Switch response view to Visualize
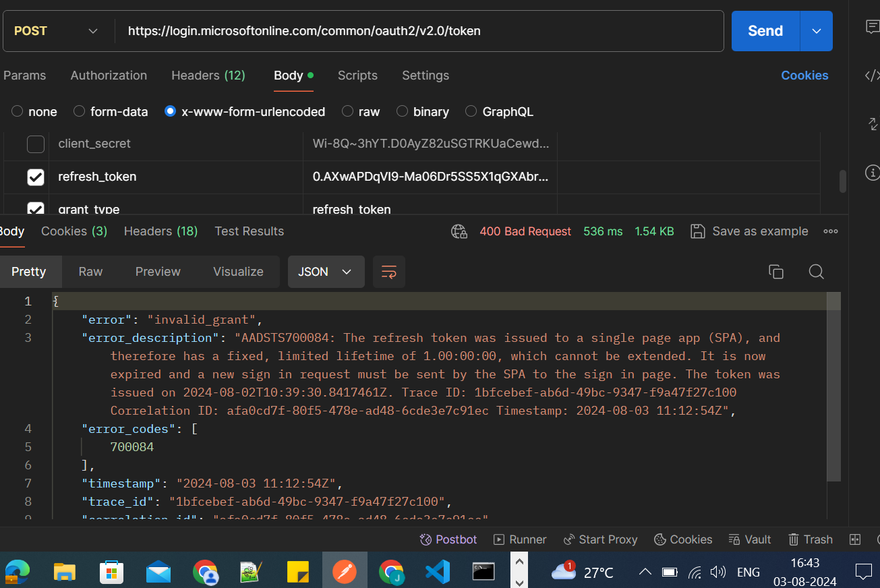880x588 pixels. 238,272
